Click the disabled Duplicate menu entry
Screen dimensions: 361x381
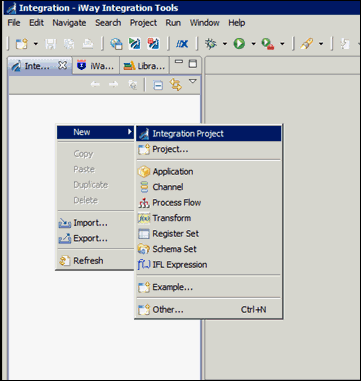96,185
